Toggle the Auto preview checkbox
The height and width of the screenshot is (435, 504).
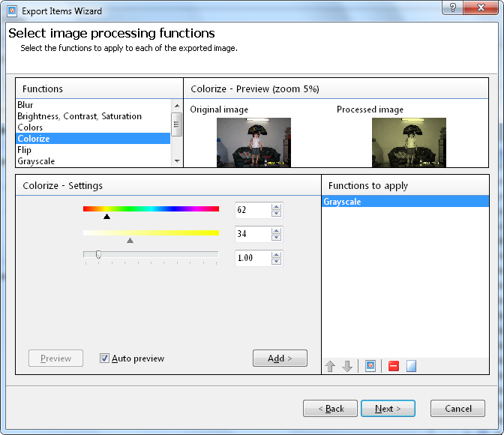(105, 358)
